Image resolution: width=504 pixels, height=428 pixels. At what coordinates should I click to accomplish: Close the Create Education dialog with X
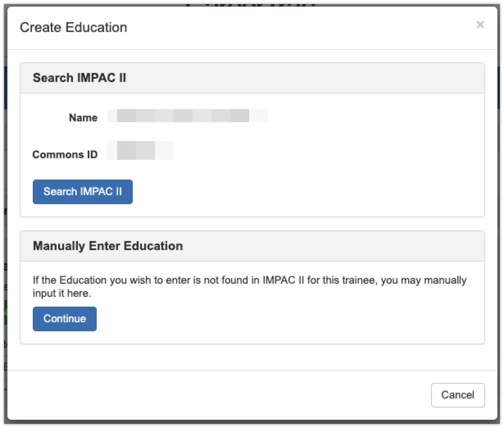(x=480, y=25)
